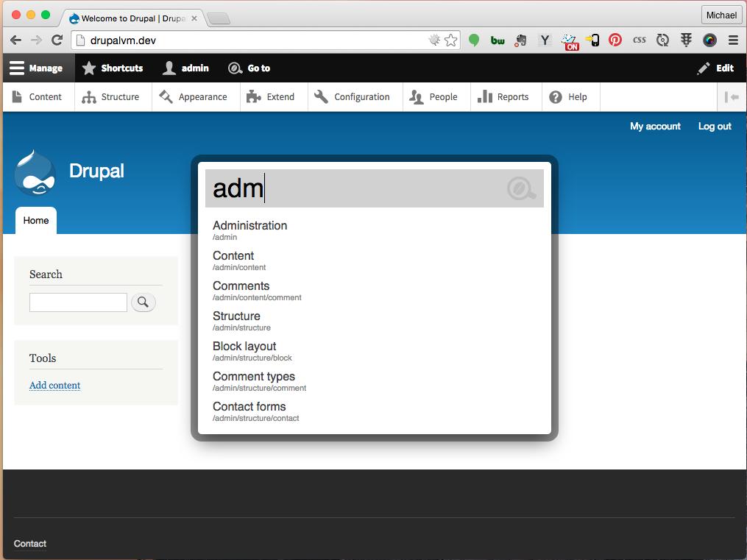Click My account link

click(655, 126)
